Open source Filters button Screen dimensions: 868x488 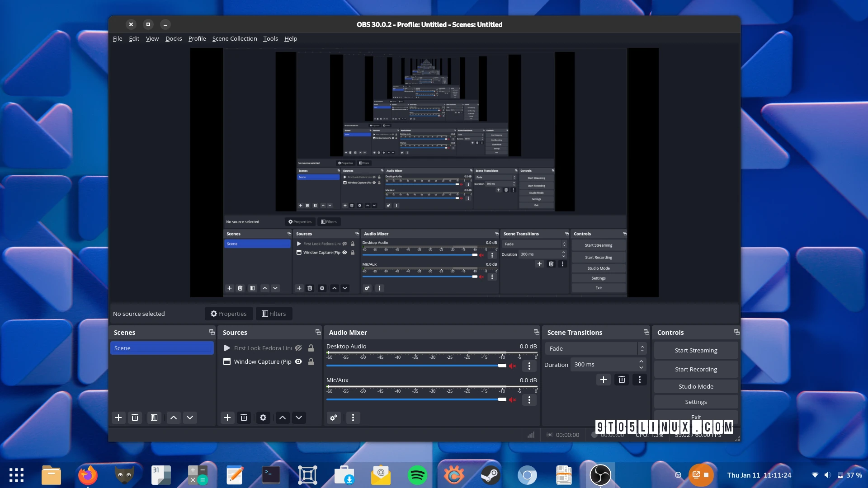pyautogui.click(x=274, y=314)
